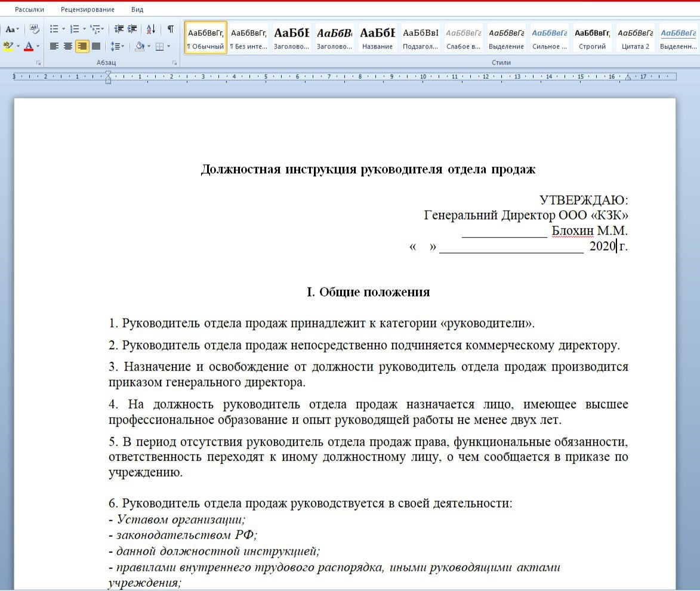This screenshot has height=591, width=700.
Task: Apply a numbered list
Action: (x=75, y=29)
